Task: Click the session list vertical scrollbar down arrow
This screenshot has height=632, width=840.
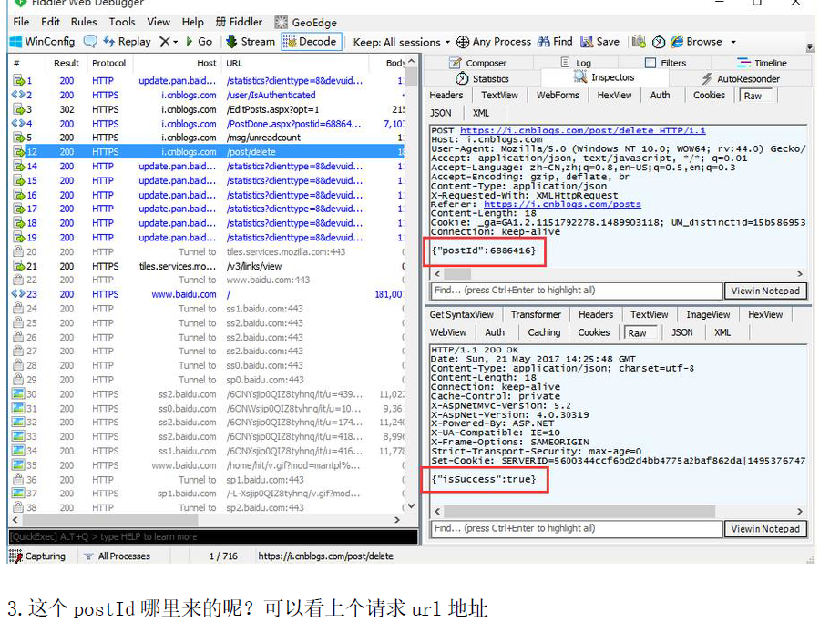Action: 412,506
